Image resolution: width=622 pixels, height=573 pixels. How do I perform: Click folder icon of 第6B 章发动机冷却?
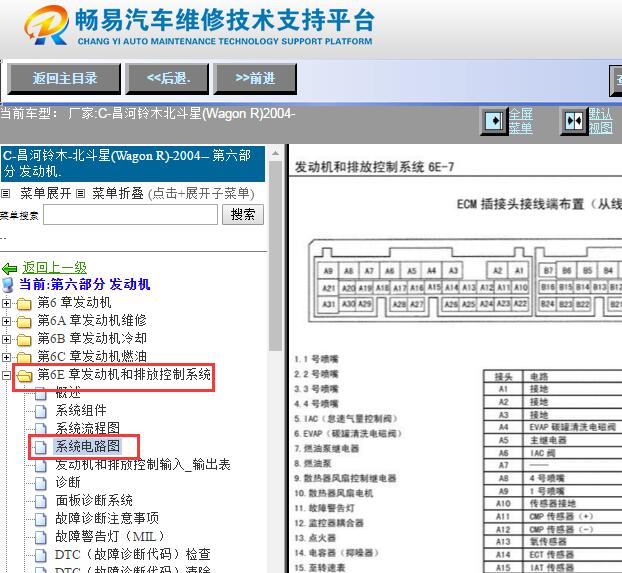(x=24, y=340)
